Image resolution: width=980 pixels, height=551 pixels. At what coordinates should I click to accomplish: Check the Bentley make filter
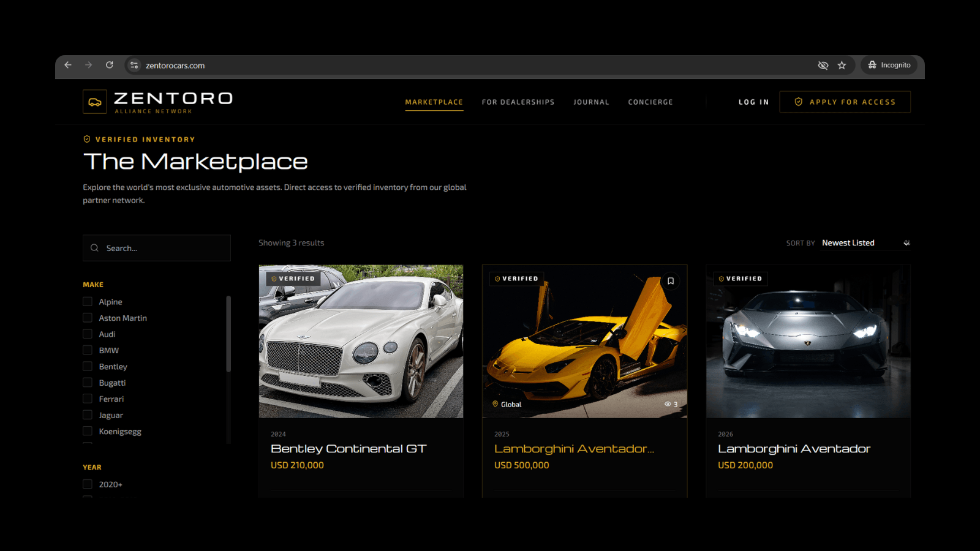click(88, 366)
